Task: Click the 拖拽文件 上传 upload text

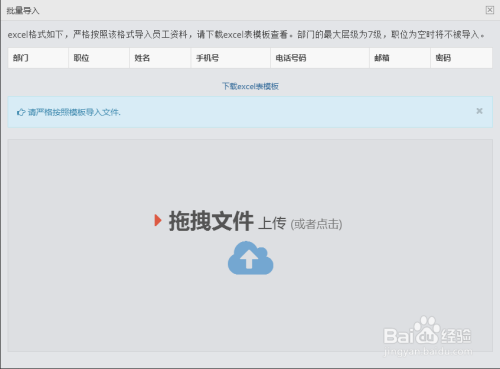Action: pos(227,221)
